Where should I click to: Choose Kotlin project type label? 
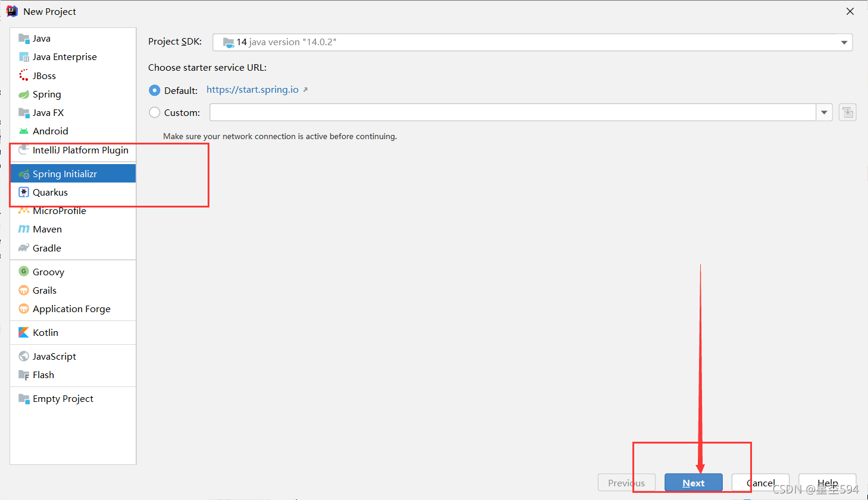coord(46,333)
